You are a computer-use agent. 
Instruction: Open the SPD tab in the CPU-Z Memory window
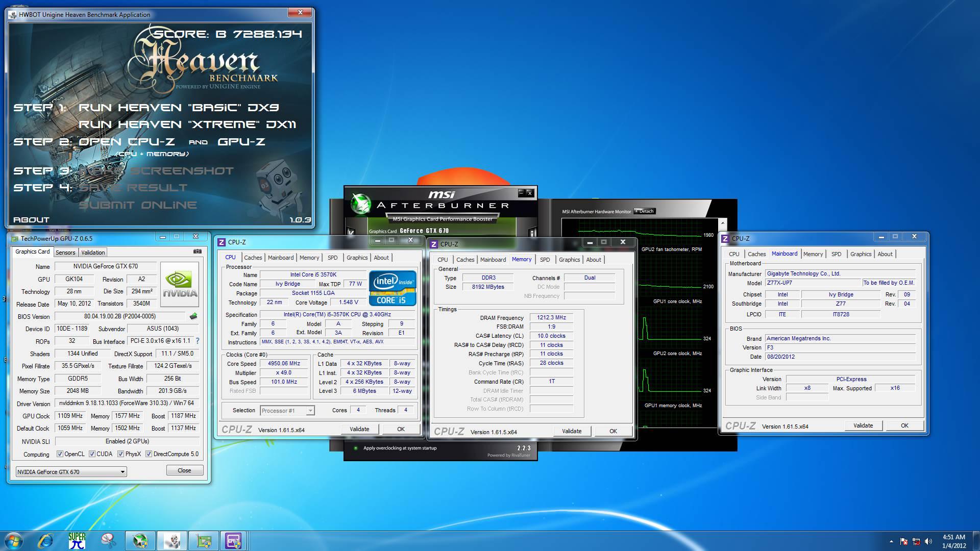[x=545, y=260]
